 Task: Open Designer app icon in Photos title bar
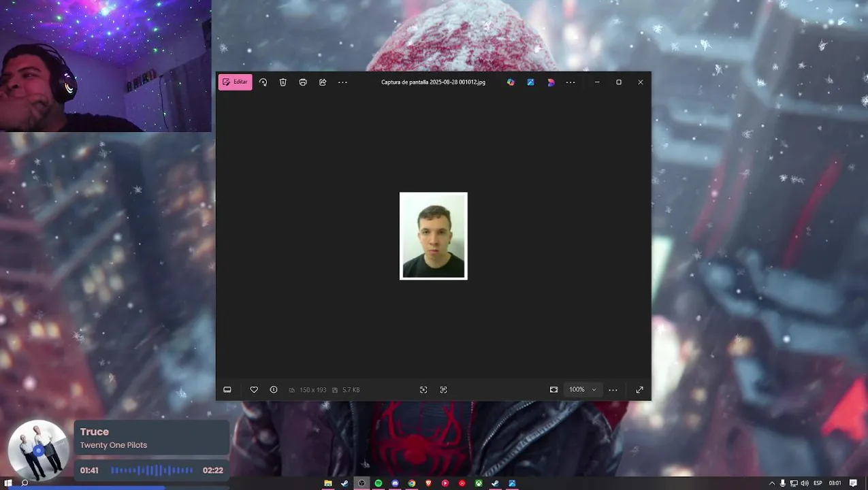tap(511, 82)
